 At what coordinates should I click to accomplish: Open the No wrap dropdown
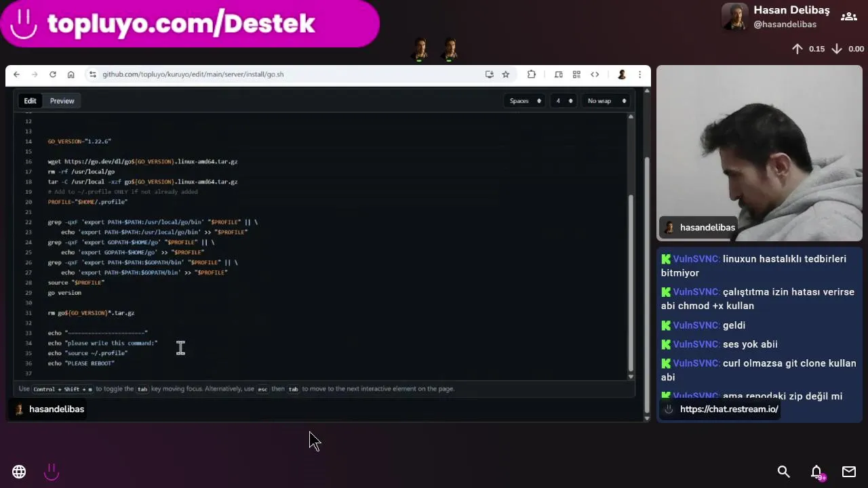[605, 101]
